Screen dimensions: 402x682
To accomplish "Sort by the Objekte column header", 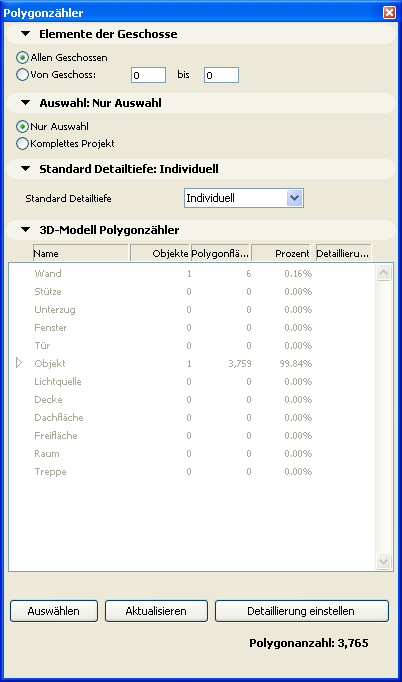I will [160, 253].
